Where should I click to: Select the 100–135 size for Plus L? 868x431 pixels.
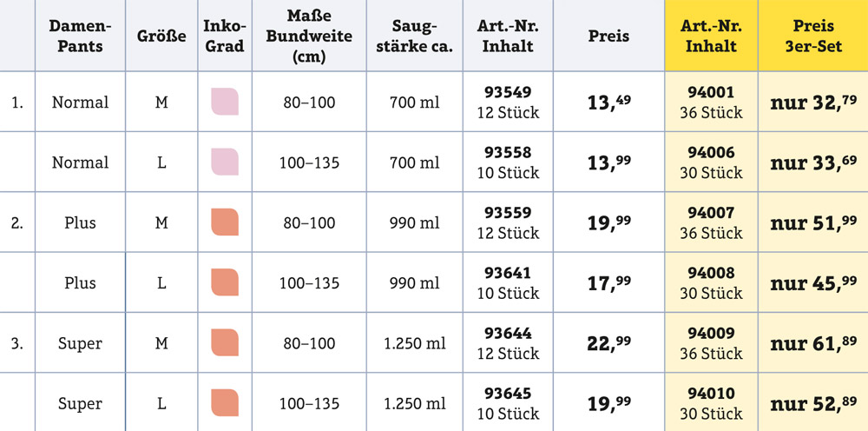click(x=309, y=283)
